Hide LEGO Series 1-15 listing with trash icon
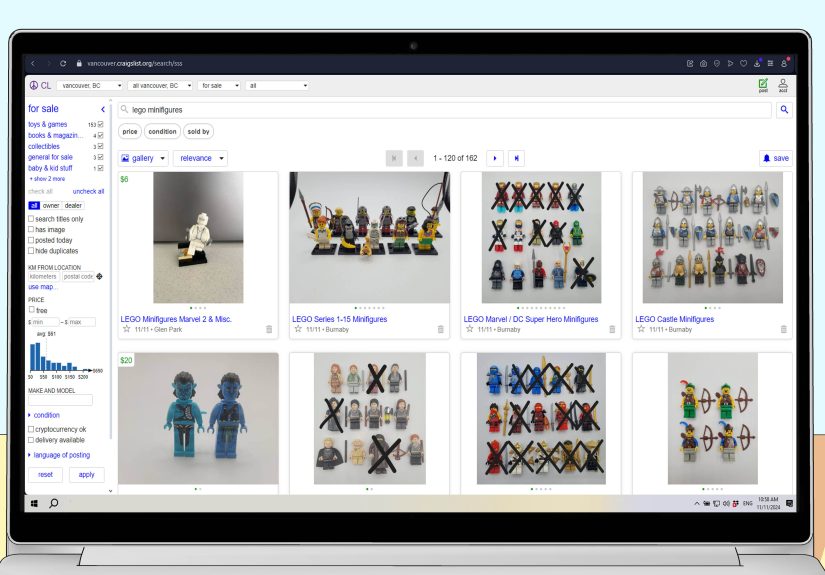 440,329
